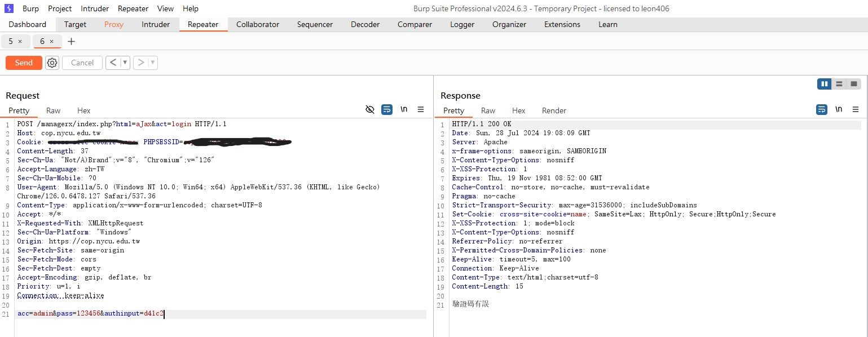Click Server: Apache response header
Viewport: 868px width, 337px height.
point(479,142)
